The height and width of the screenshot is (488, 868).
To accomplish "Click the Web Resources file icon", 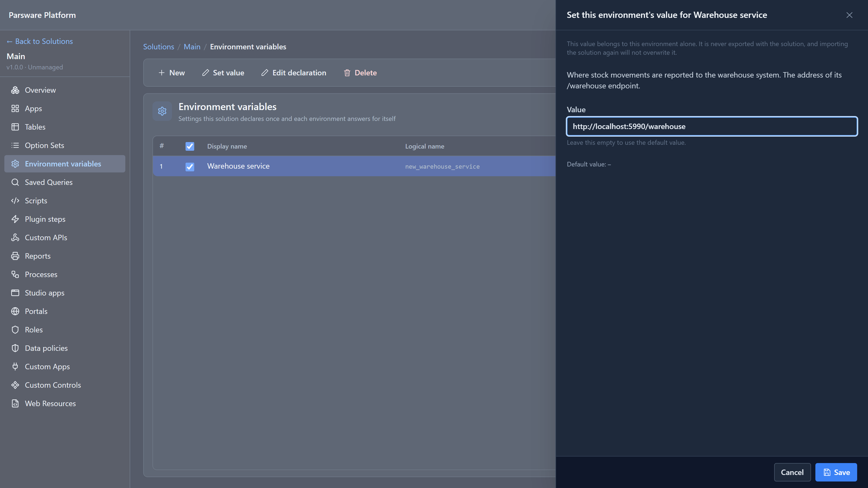I will click(15, 403).
